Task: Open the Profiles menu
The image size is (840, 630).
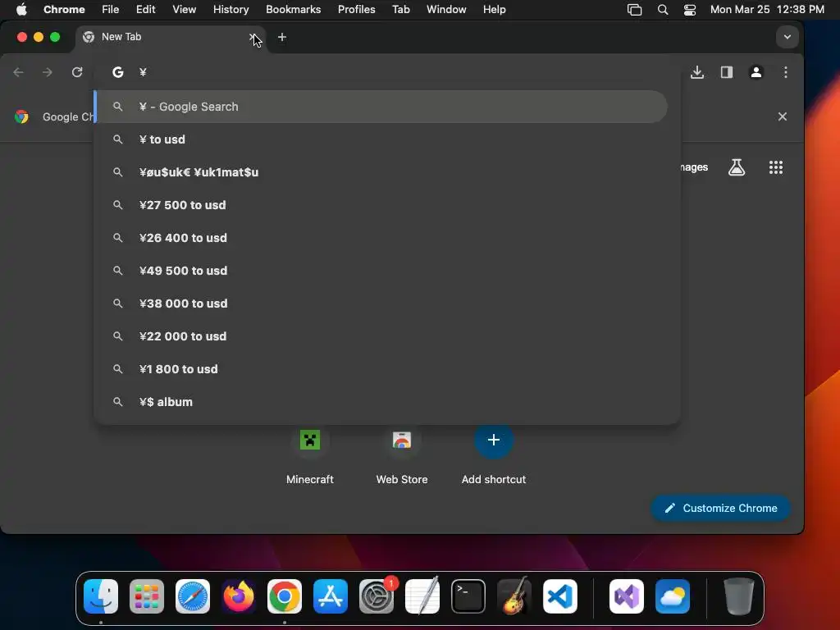Action: coord(356,10)
